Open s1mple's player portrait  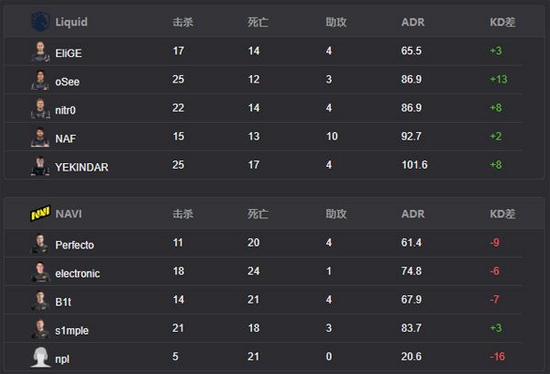pyautogui.click(x=40, y=329)
